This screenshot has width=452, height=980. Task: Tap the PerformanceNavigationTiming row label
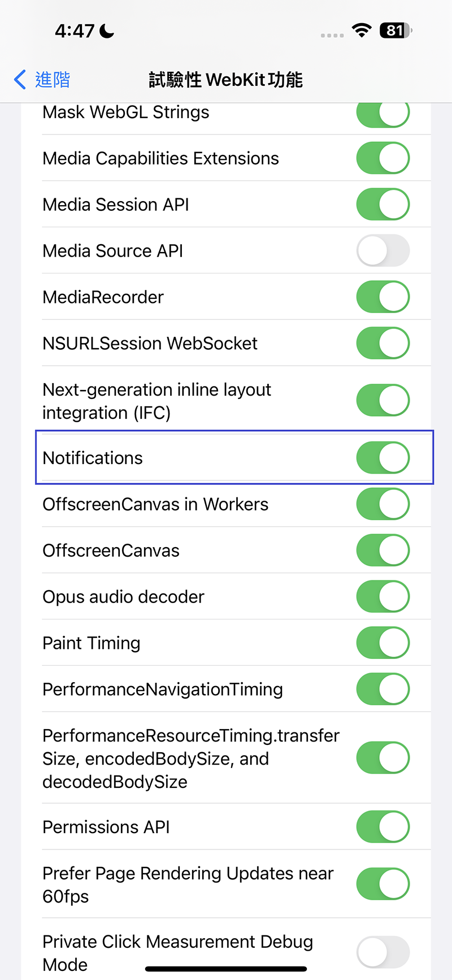163,690
